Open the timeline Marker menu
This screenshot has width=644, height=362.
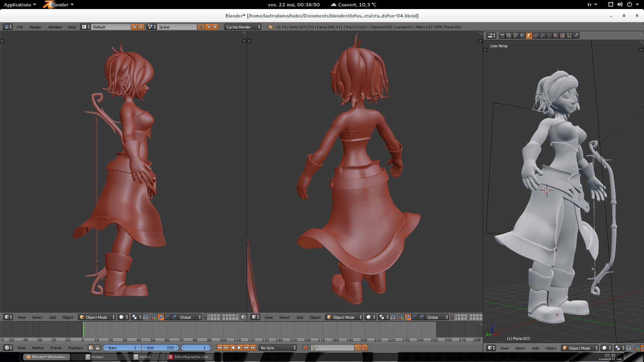coord(38,348)
